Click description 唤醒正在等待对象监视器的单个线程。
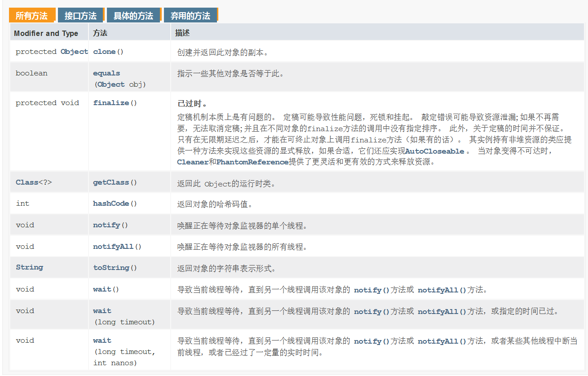This screenshot has width=588, height=376. pyautogui.click(x=242, y=226)
